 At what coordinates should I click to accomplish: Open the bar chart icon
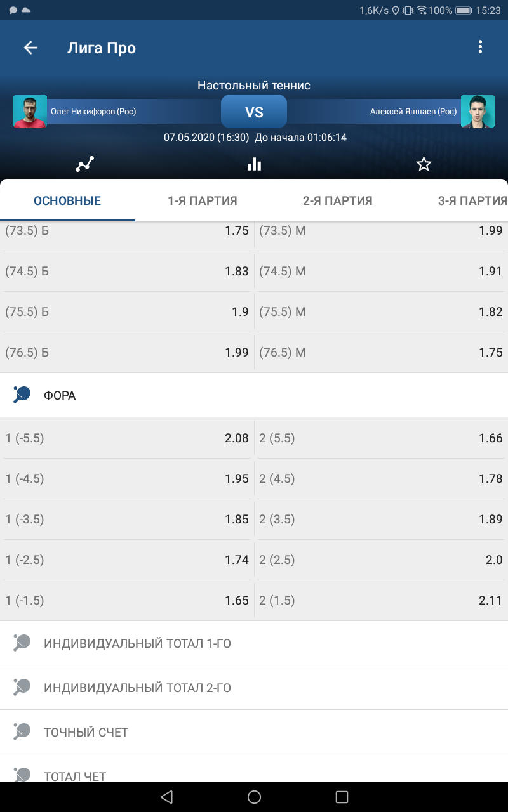tap(254, 164)
